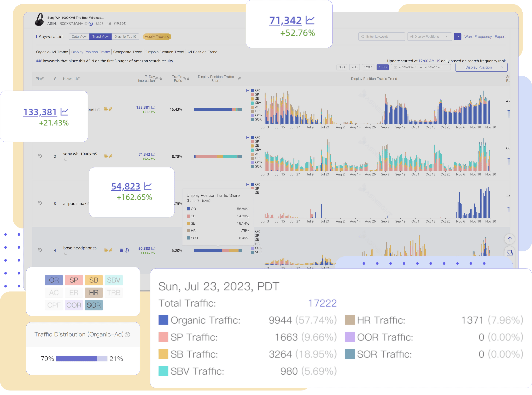
Task: Pin the airpods max keyword with tag icon
Action: (x=40, y=203)
